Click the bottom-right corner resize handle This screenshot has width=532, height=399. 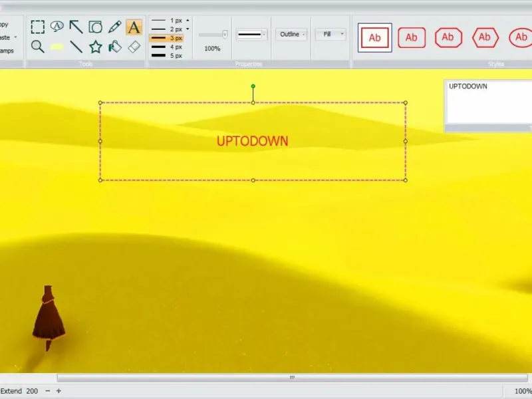(406, 180)
